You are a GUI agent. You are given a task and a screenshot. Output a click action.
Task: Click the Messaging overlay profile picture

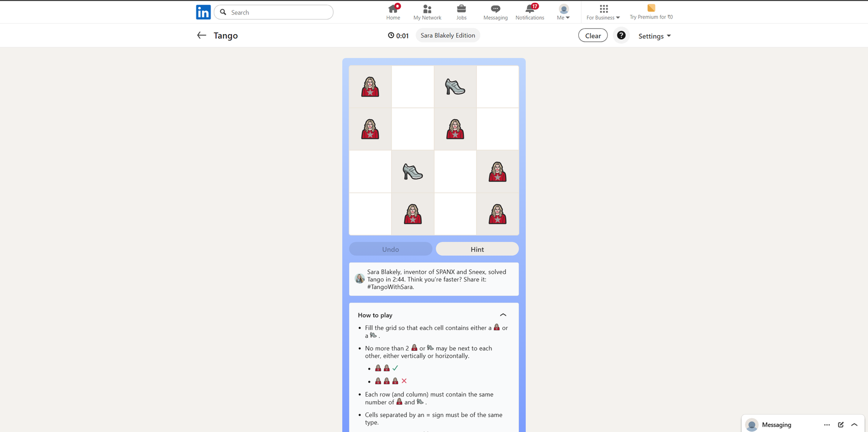click(x=752, y=425)
